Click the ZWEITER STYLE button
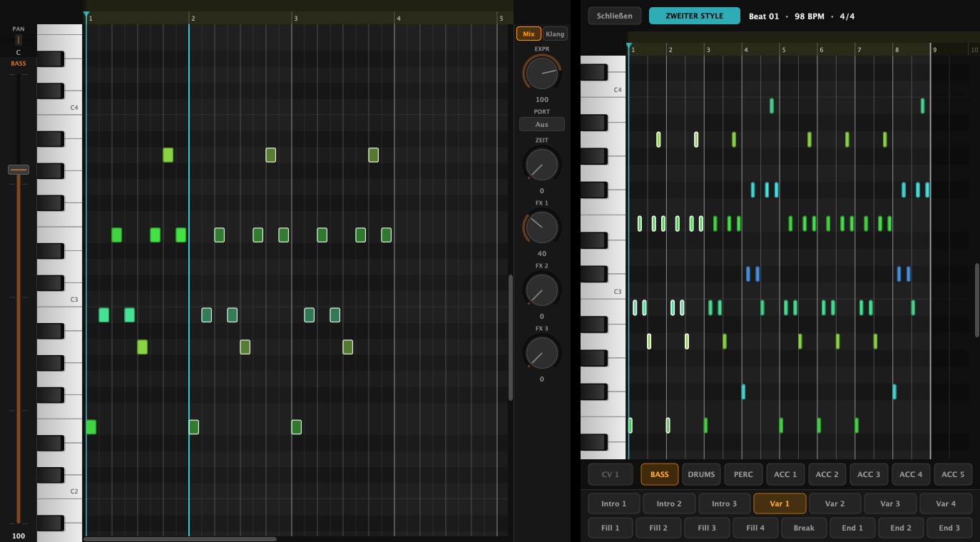The image size is (980, 542). [x=695, y=16]
